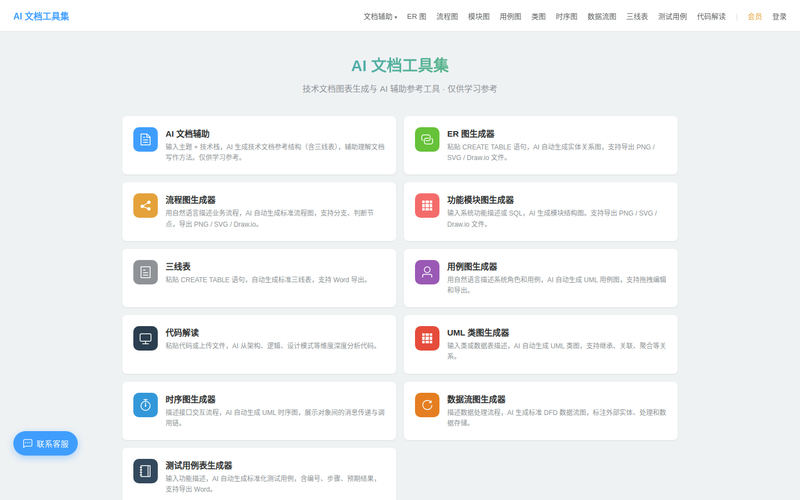
Task: Click the orange 会员 link
Action: [755, 16]
